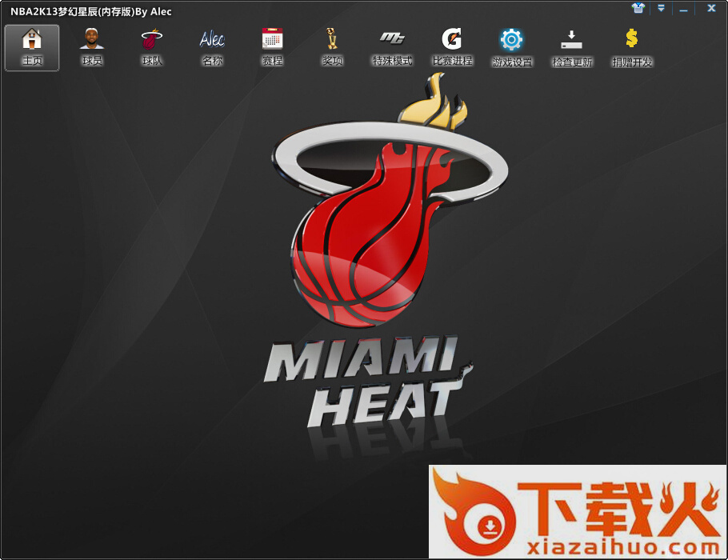Open the title bar dropdown menu arrow
This screenshot has width=728, height=560.
pos(661,8)
